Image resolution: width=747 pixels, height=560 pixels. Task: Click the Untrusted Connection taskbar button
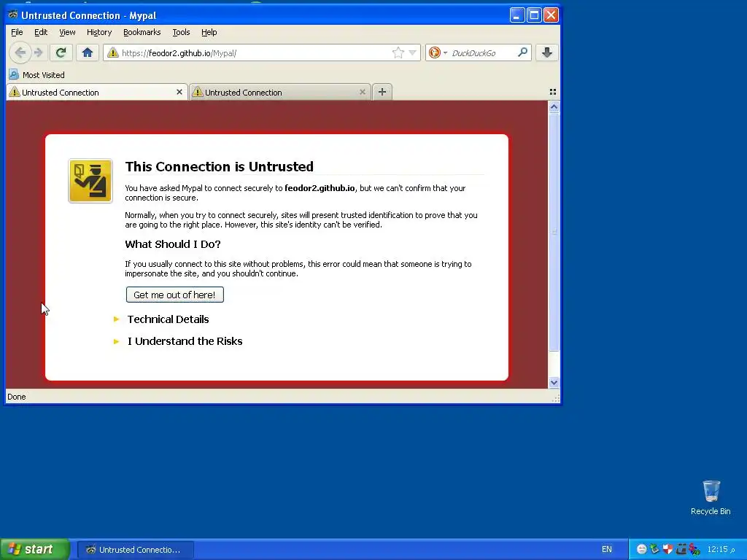[135, 550]
